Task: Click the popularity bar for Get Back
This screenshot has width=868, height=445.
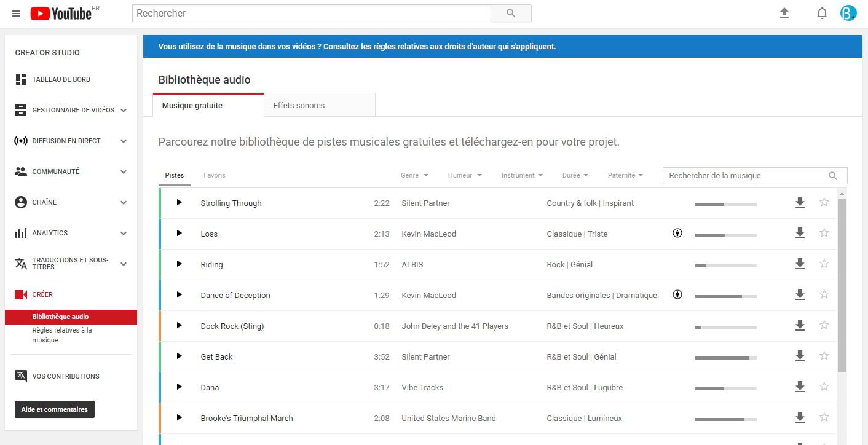Action: [725, 358]
